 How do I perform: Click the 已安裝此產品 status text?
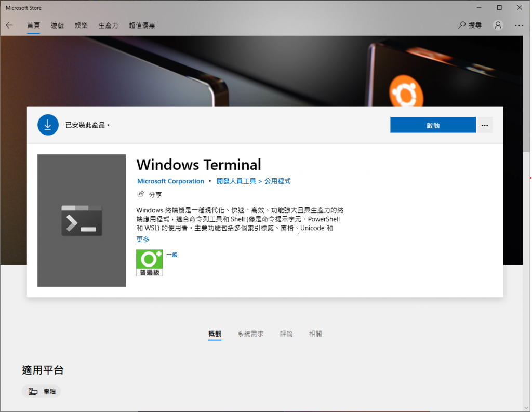[x=87, y=125]
